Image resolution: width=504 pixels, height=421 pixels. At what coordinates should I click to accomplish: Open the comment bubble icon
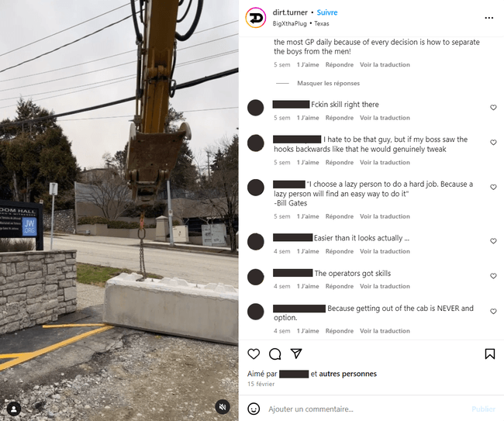point(274,354)
